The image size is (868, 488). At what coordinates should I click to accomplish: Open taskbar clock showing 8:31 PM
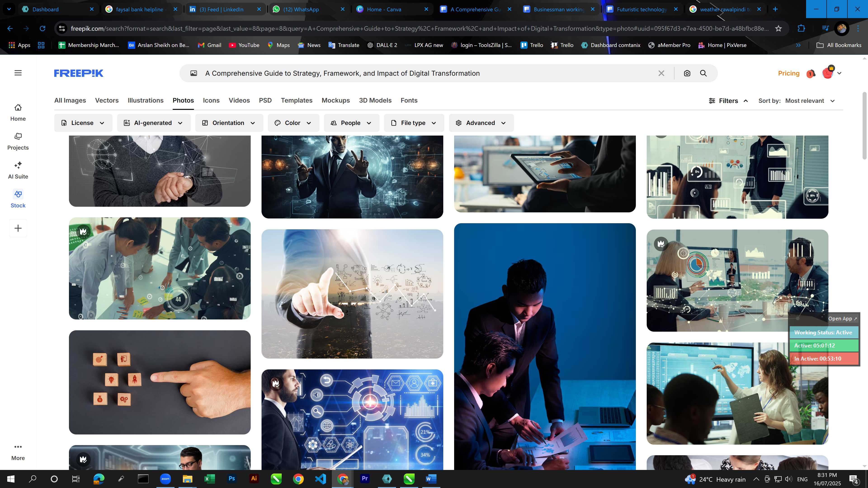(827, 479)
